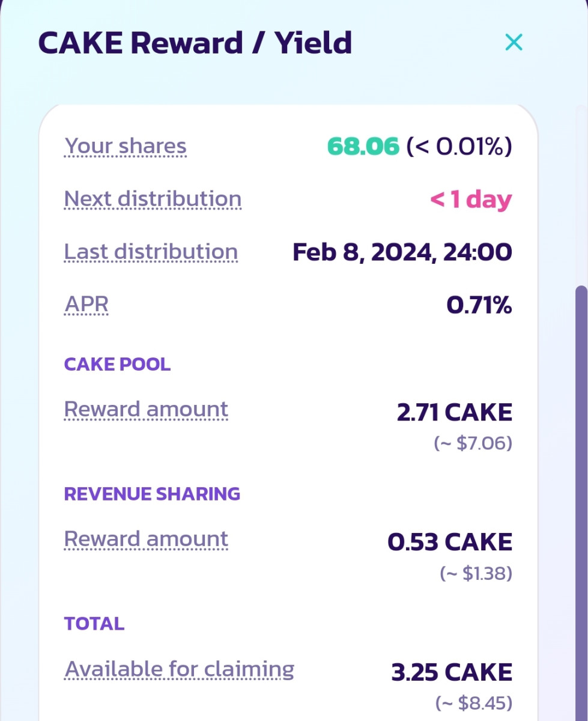Select the 2.71 CAKE reward value
Viewport: 588px width, 721px height.
(454, 413)
